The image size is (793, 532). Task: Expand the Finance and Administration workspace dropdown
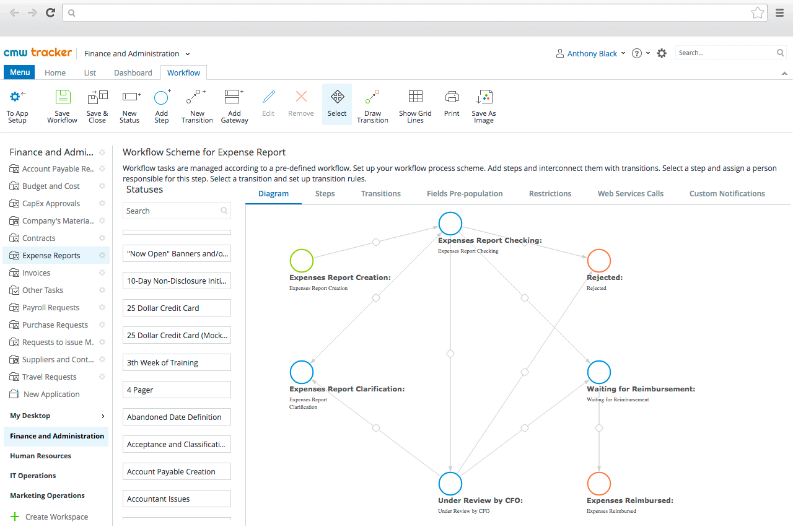[x=188, y=54]
